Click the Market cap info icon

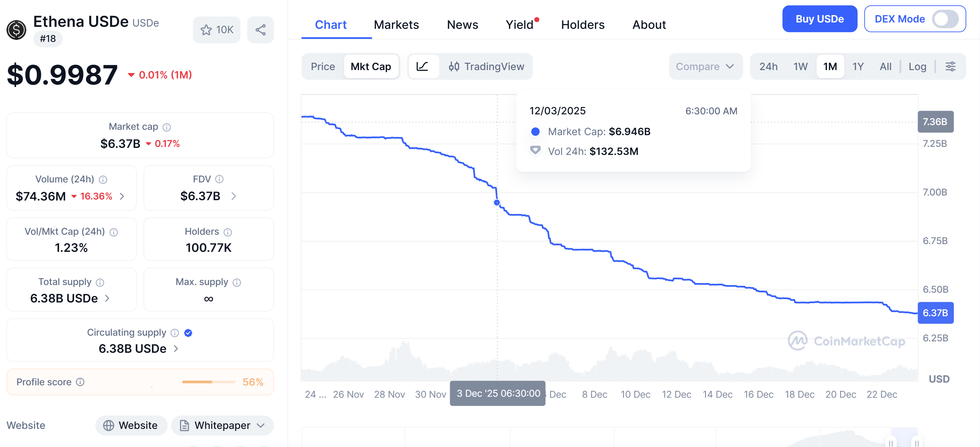click(x=167, y=127)
